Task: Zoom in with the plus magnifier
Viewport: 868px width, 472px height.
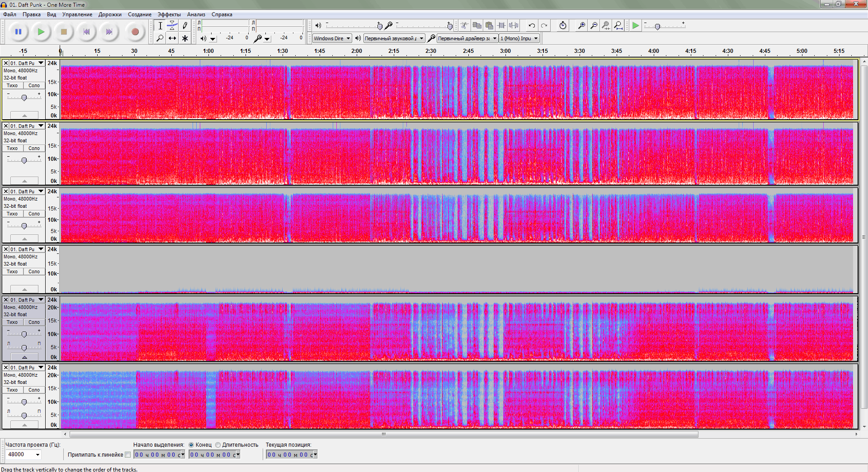Action: (582, 26)
